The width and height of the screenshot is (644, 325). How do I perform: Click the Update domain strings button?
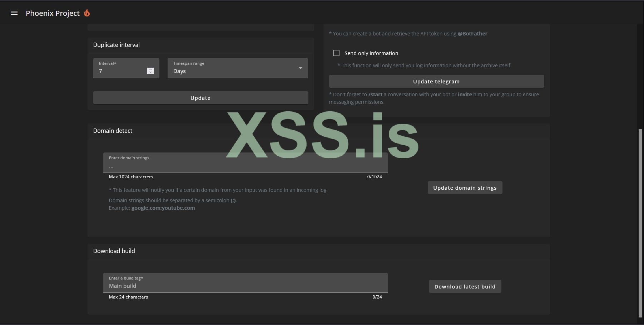point(465,187)
